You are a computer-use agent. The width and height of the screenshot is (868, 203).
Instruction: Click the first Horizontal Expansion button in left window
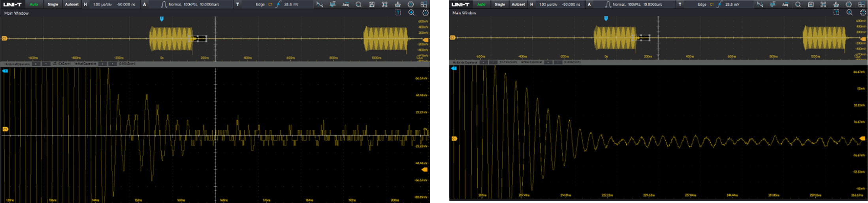click(36, 64)
